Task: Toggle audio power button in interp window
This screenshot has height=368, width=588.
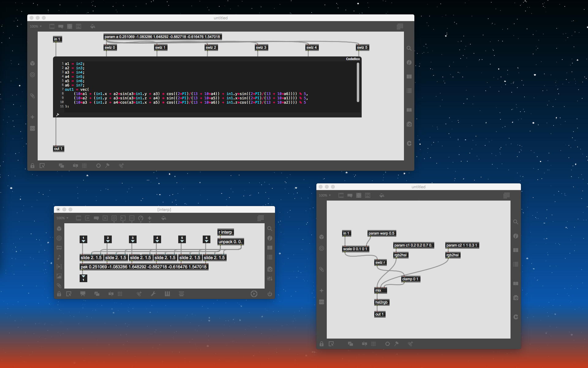Action: pos(269,294)
